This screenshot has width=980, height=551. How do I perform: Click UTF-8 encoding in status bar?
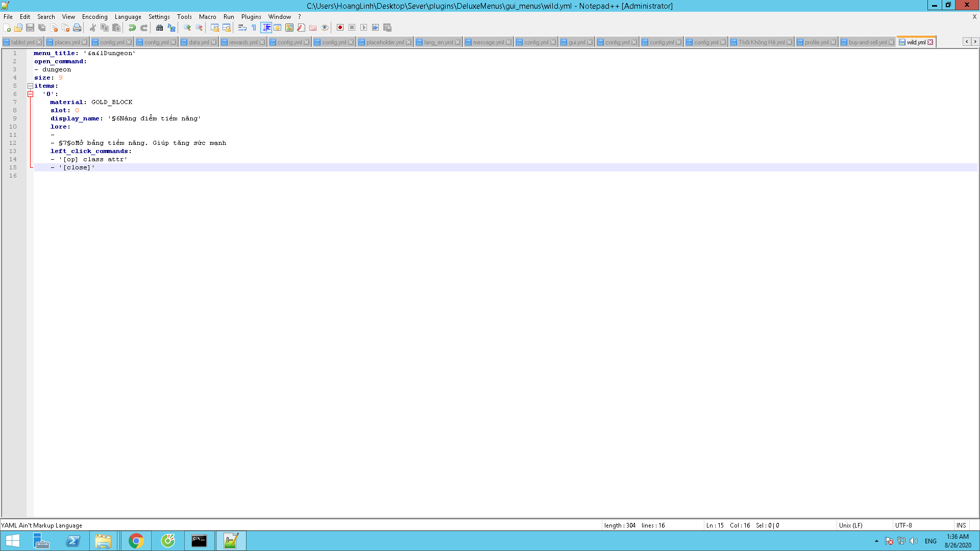pos(903,525)
